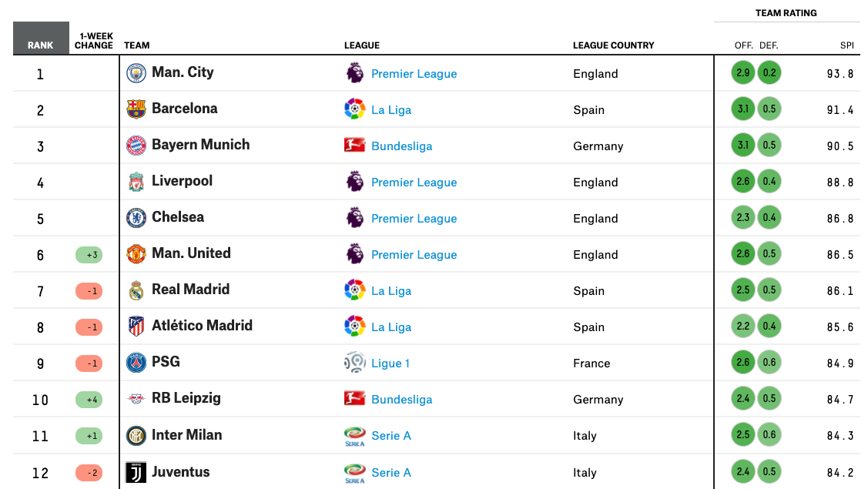Click the Juventus logo icon
The width and height of the screenshot is (868, 489).
[x=136, y=472]
